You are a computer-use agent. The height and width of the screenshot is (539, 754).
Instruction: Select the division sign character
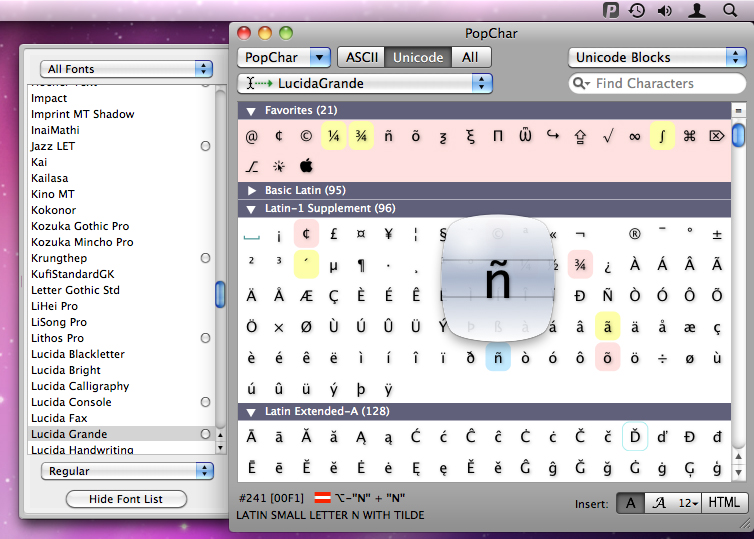click(x=662, y=358)
